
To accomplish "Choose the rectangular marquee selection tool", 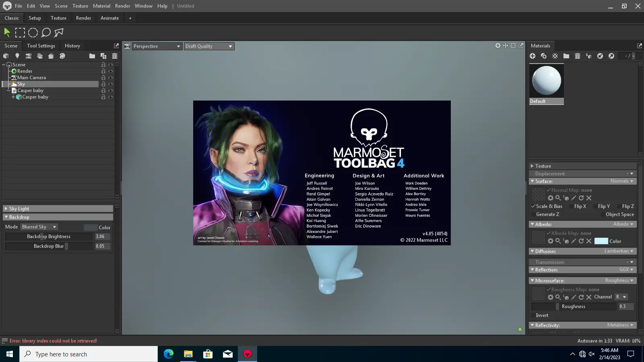I will pos(20,33).
